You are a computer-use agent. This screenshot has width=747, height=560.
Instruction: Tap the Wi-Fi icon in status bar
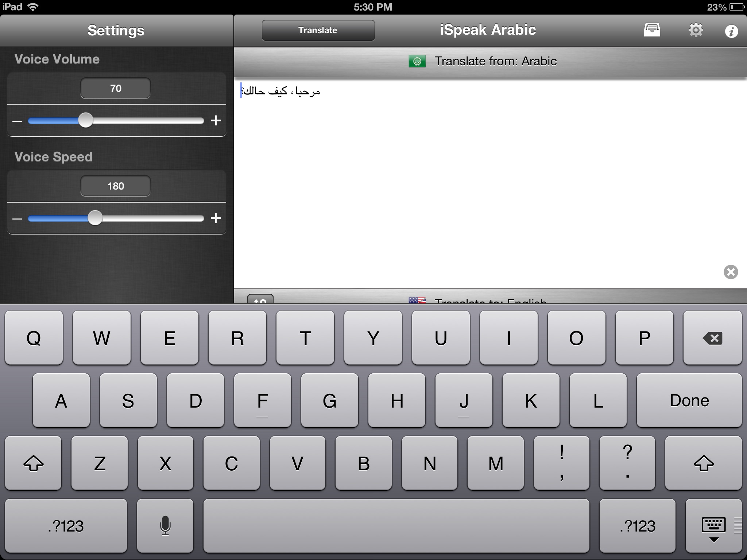(33, 7)
